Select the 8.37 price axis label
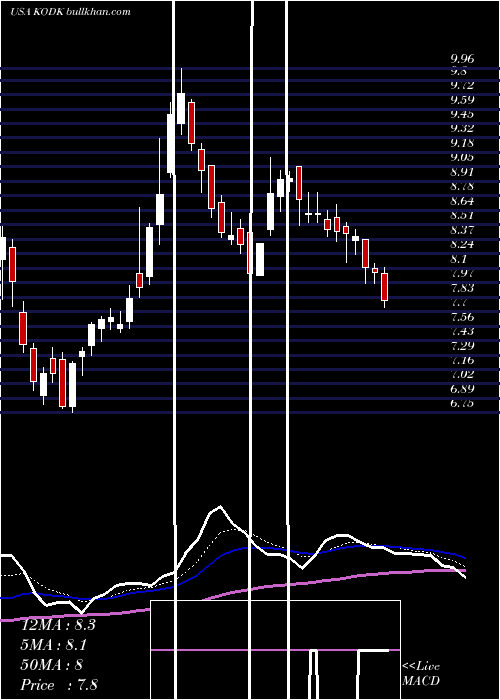 pos(462,230)
